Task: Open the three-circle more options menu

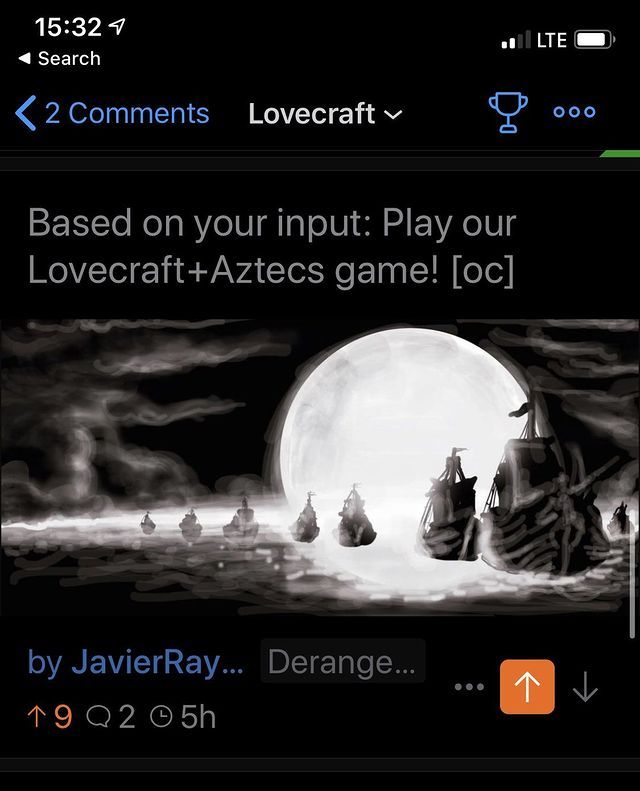Action: tap(574, 112)
